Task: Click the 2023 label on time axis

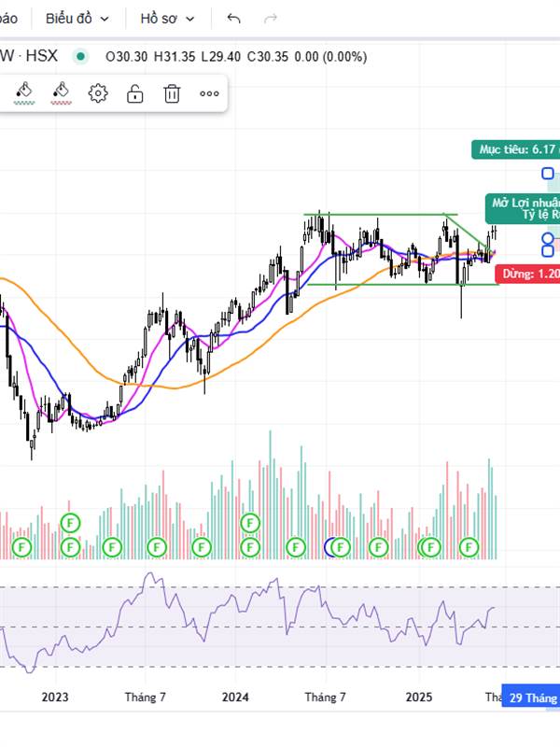Action: coord(55,698)
